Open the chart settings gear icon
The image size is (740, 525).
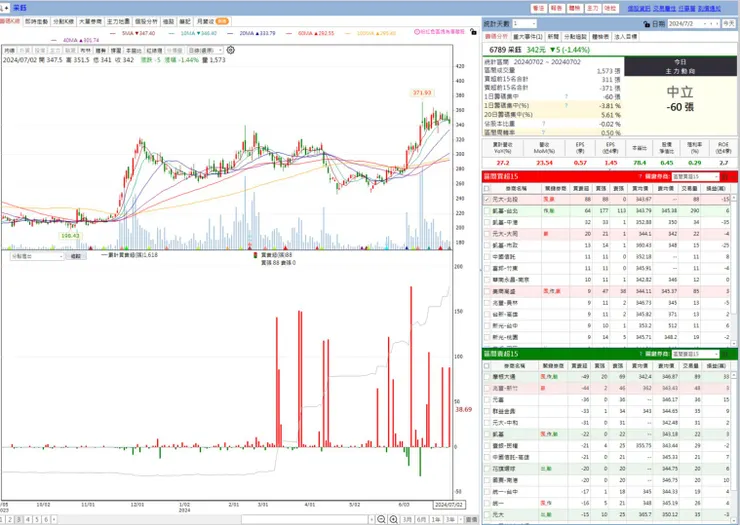(x=230, y=50)
